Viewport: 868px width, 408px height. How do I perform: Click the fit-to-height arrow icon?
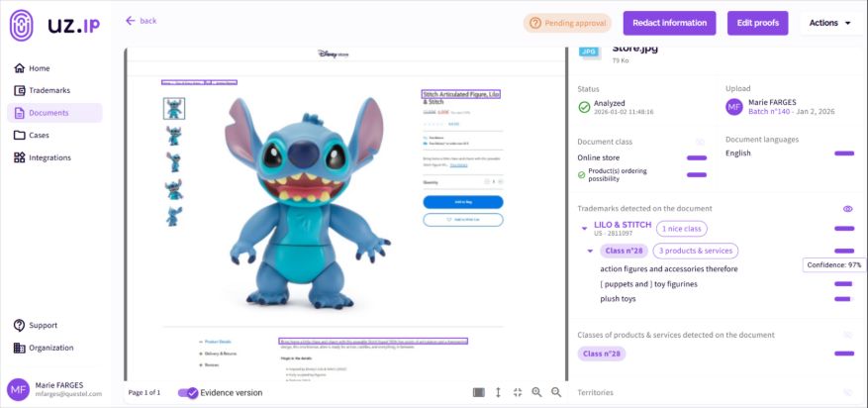tap(498, 393)
